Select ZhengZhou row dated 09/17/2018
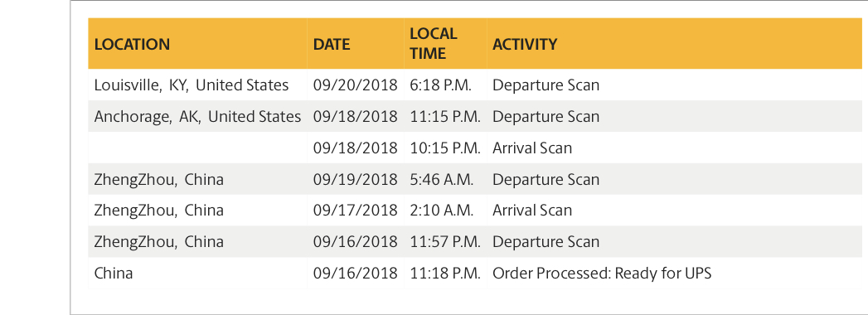This screenshot has width=868, height=315. 476,211
